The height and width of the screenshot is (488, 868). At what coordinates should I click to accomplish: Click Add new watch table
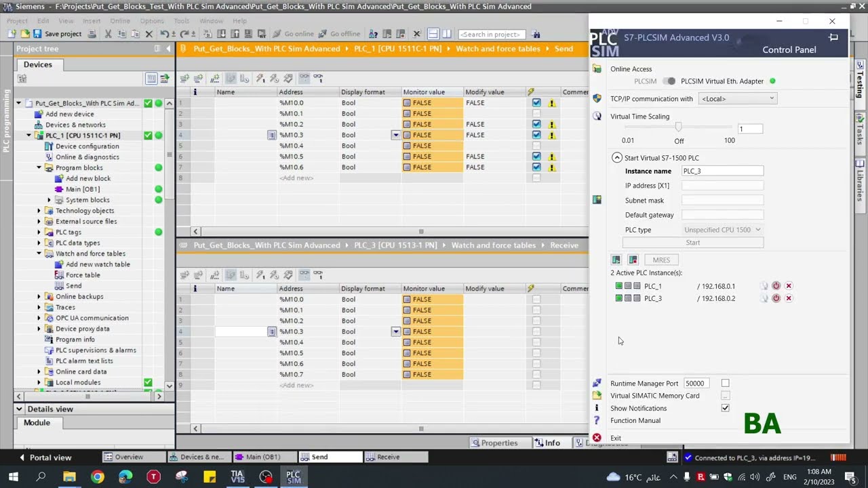click(98, 264)
